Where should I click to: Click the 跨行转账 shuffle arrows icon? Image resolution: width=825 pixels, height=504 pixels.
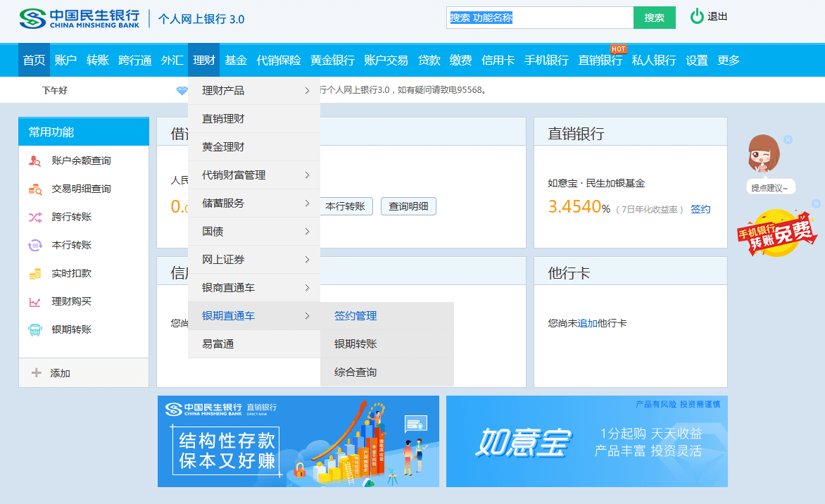coord(34,218)
